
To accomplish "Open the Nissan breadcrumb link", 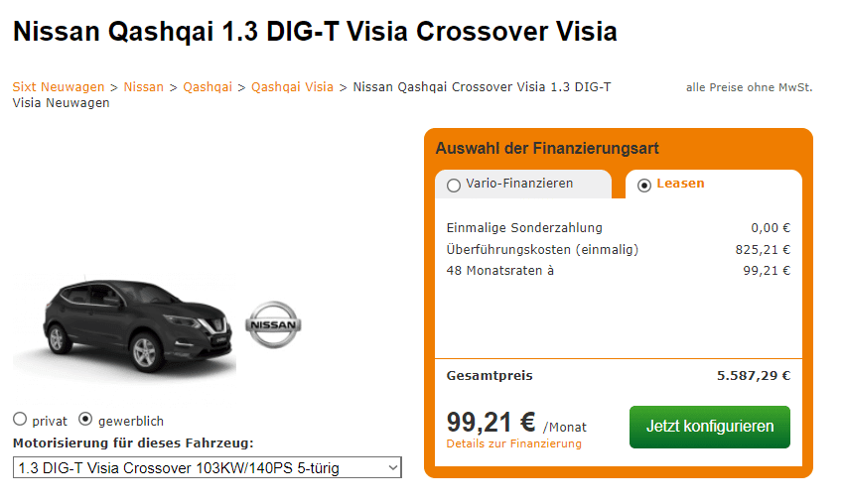I will (144, 87).
